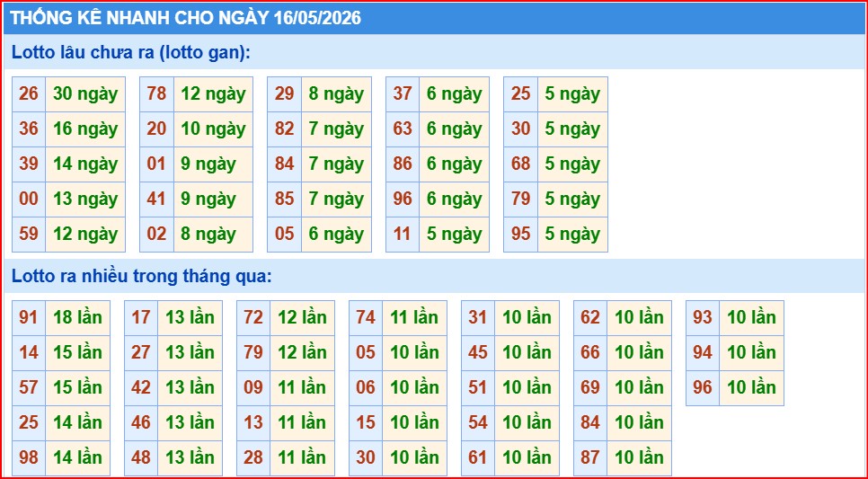Screen dimensions: 868x479
Task: Select lotto gan number 78
Action: pyautogui.click(x=156, y=94)
